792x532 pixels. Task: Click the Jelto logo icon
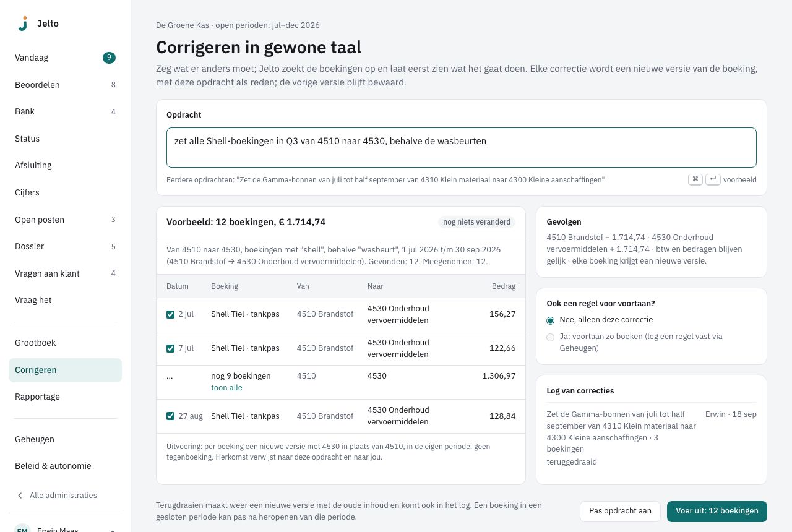pyautogui.click(x=23, y=24)
